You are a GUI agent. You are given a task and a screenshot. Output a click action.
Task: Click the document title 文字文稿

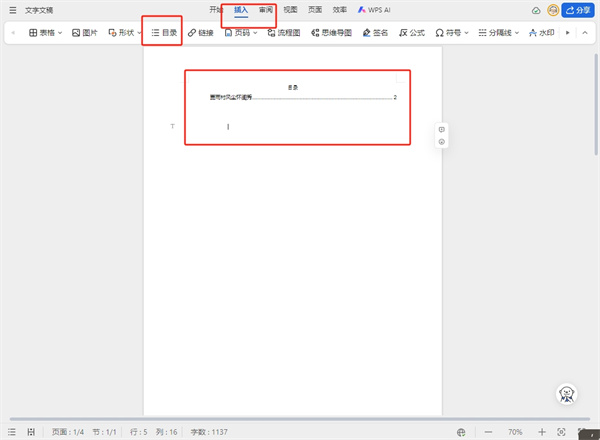click(39, 10)
